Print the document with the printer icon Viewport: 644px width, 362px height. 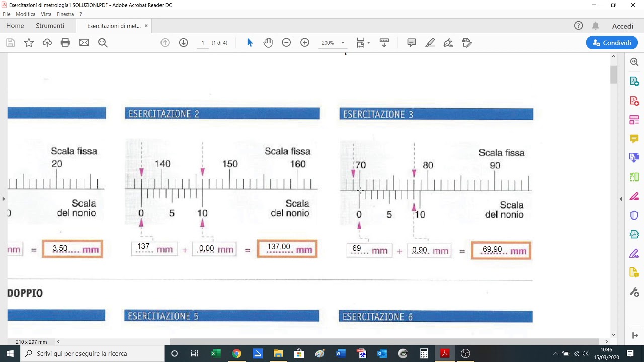point(65,43)
